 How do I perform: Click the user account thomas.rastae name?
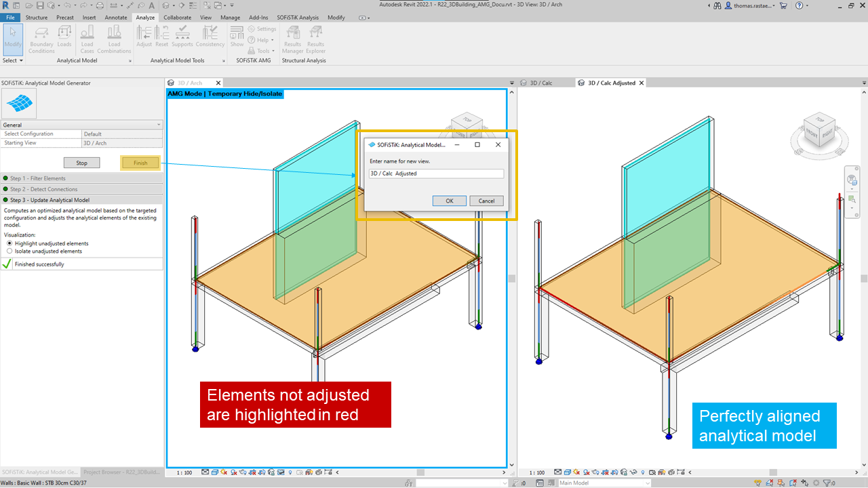(x=753, y=5)
